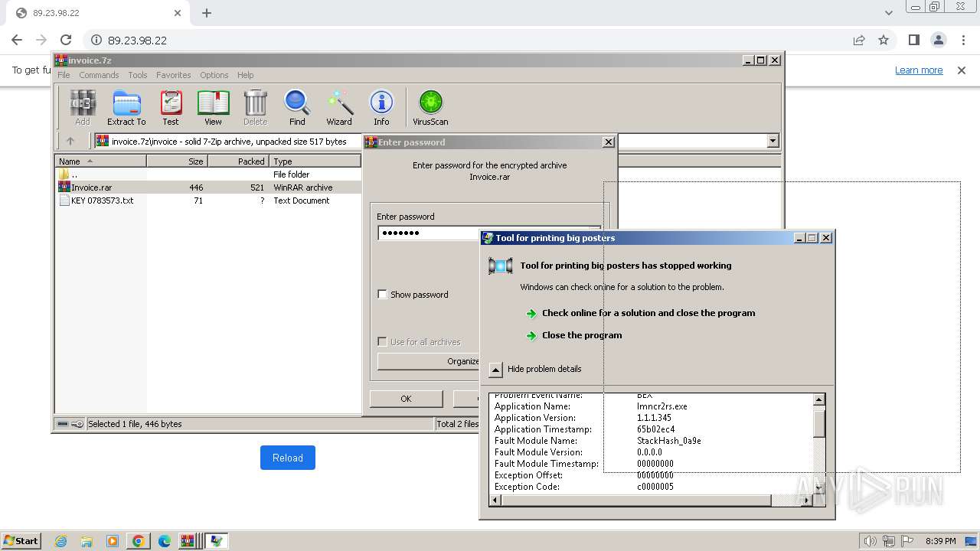Sort by Type column header
980x551 pixels.
click(x=315, y=161)
